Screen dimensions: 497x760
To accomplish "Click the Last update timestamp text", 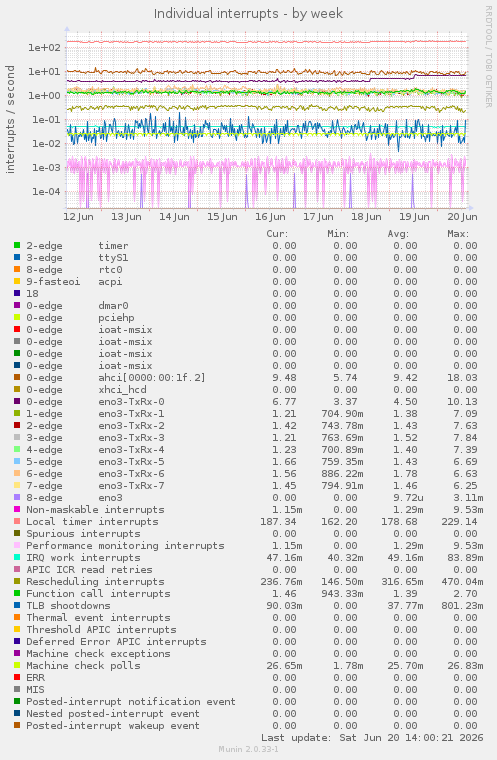I will click(x=372, y=738).
